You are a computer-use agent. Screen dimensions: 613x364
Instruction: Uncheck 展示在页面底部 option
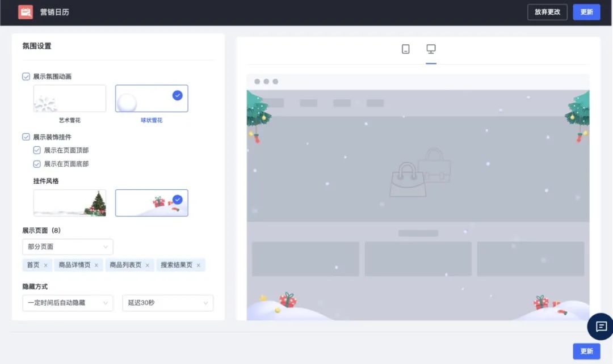37,164
